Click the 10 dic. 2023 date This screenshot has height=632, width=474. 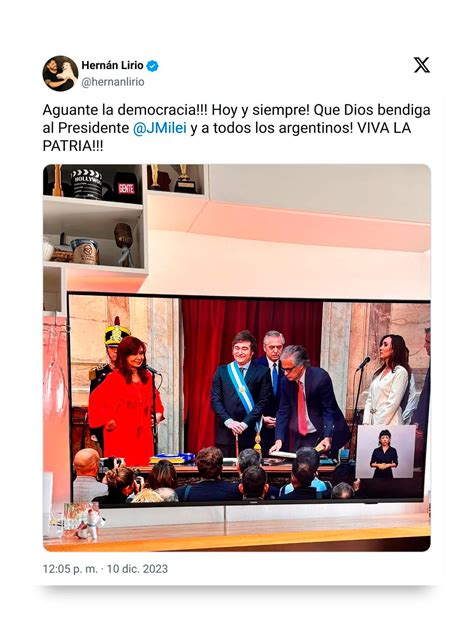(x=137, y=569)
